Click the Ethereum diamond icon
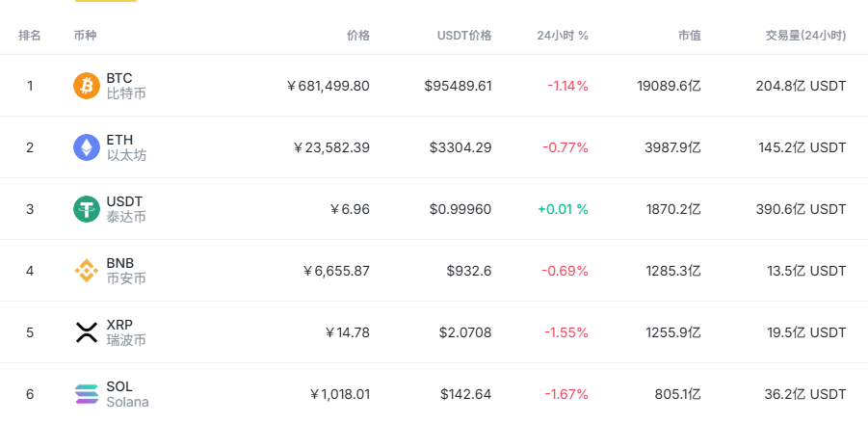Screen dimensions: 868x423 click(x=87, y=147)
